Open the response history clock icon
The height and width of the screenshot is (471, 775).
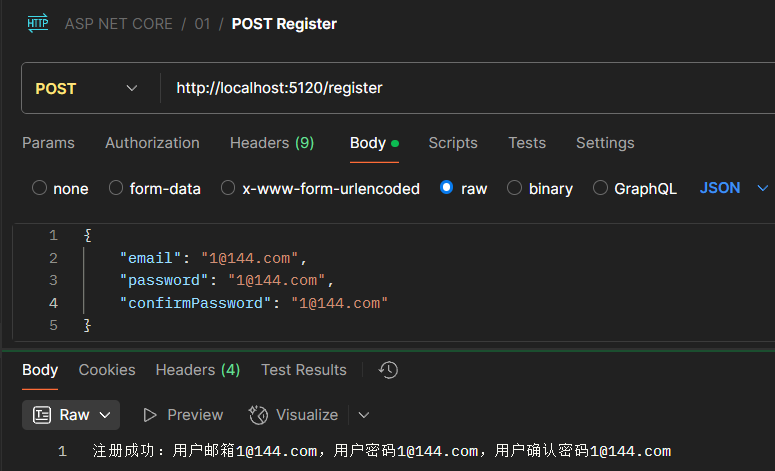[x=389, y=370]
